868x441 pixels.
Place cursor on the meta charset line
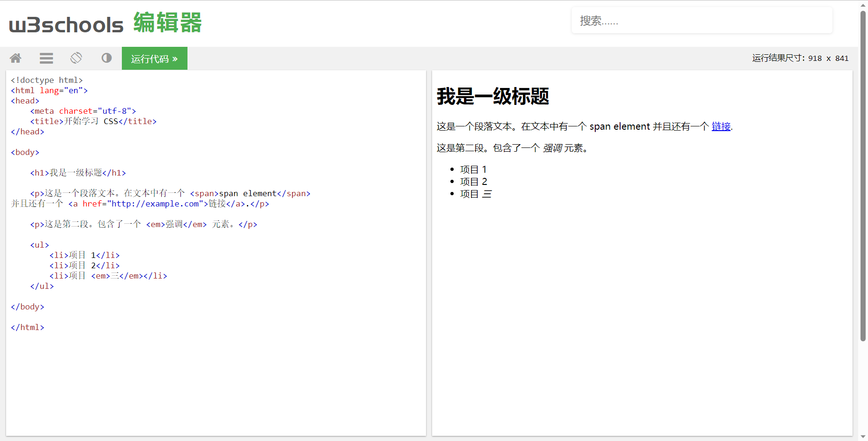83,111
